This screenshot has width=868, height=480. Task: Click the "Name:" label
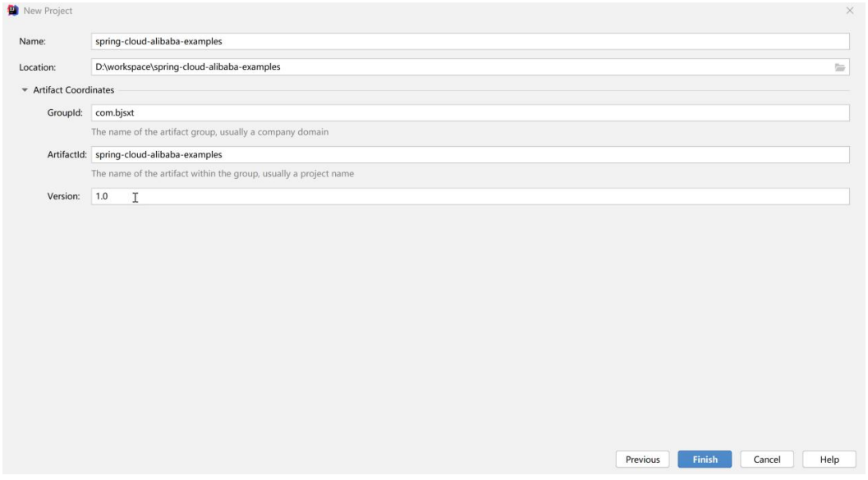(x=32, y=42)
